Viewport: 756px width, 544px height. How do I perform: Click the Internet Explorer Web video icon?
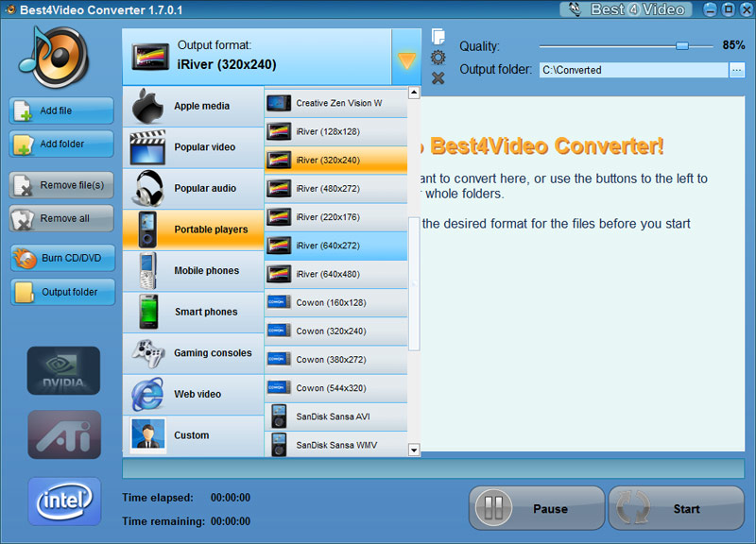pos(147,394)
